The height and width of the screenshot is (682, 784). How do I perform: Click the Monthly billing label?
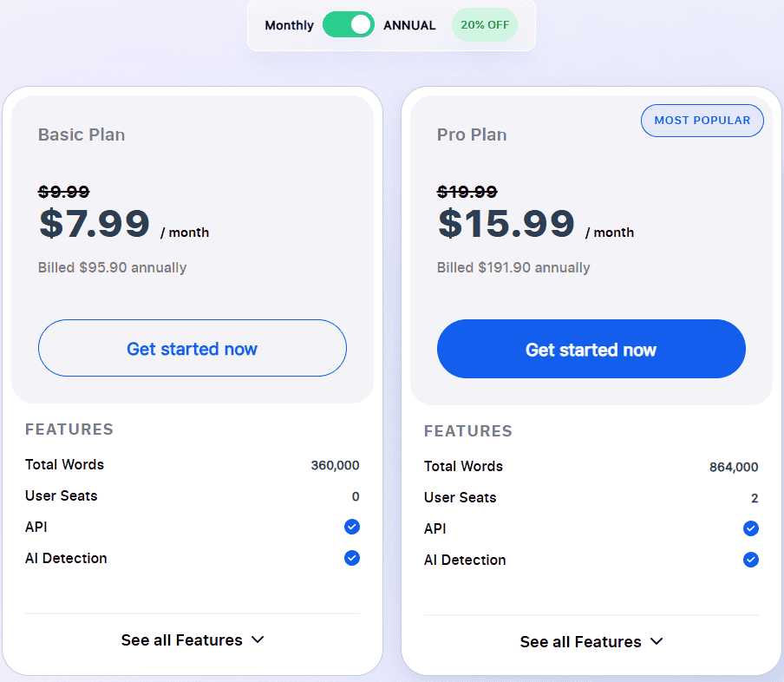(289, 25)
